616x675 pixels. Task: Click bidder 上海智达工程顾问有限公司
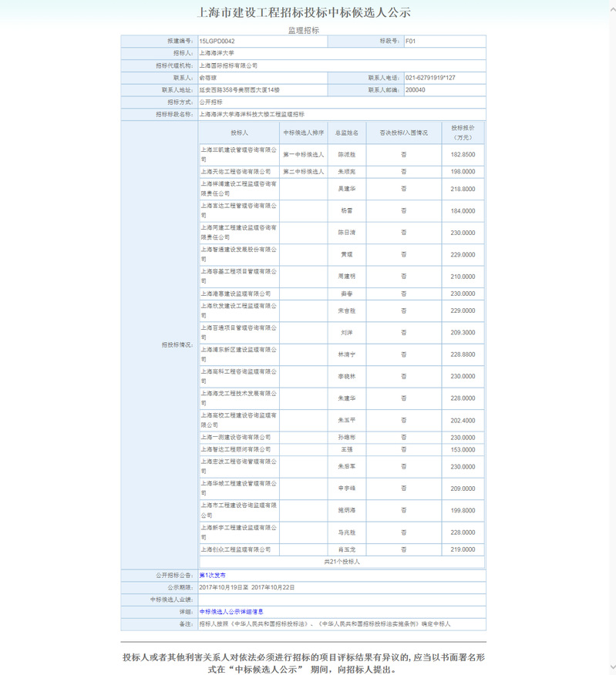[236, 449]
